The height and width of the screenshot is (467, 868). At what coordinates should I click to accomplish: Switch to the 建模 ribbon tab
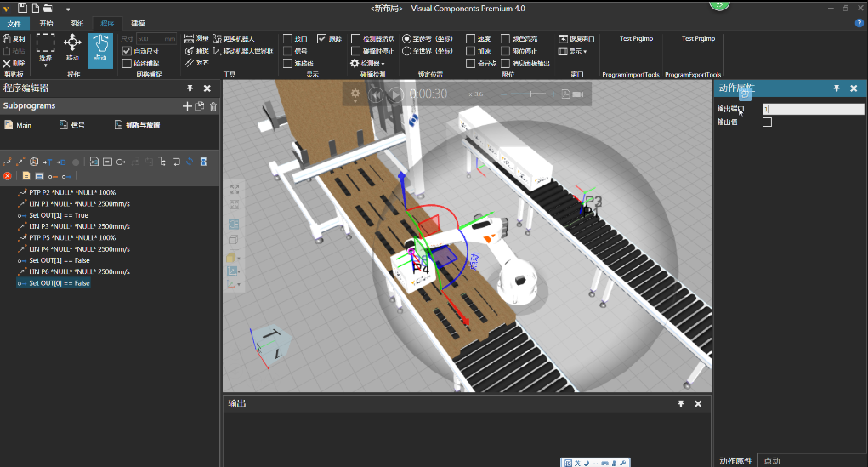coord(138,23)
